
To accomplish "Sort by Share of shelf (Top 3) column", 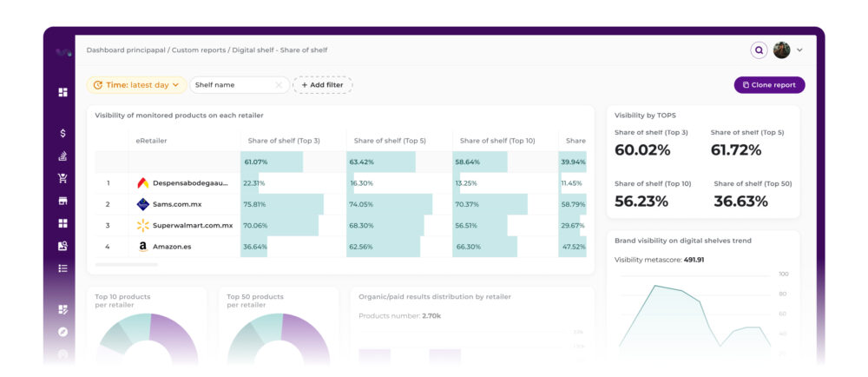I will [284, 141].
